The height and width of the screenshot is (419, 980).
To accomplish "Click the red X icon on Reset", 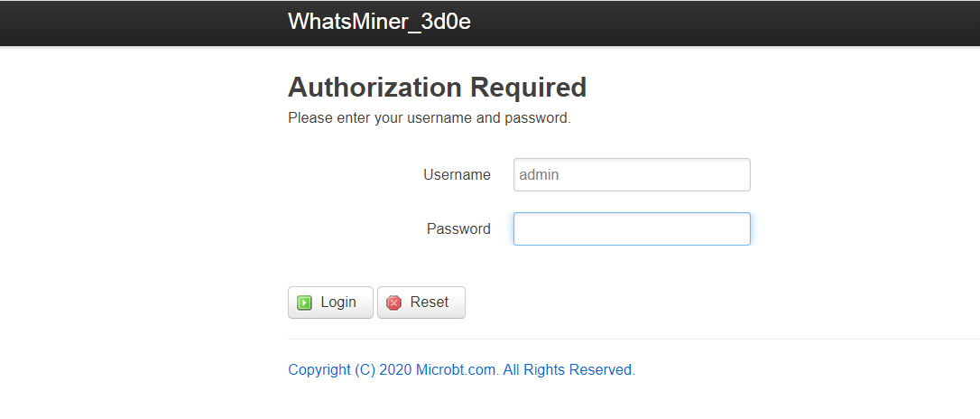I will click(393, 303).
